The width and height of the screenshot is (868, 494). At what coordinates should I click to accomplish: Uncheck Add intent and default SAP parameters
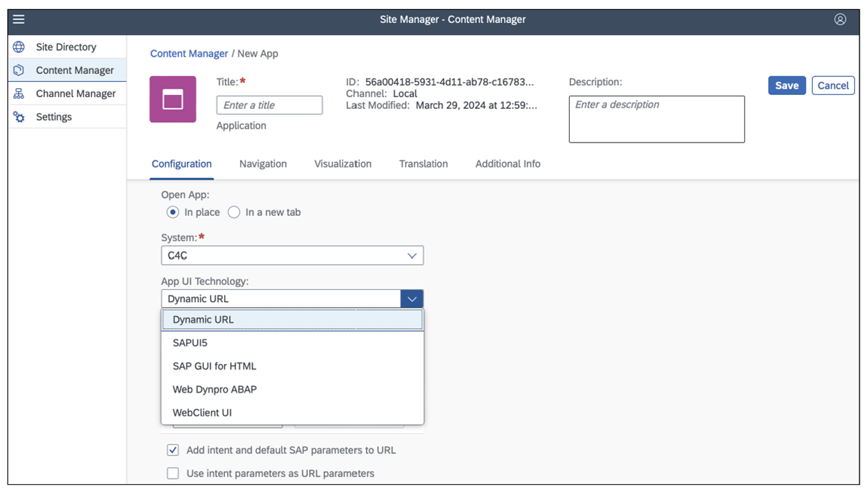coord(173,451)
